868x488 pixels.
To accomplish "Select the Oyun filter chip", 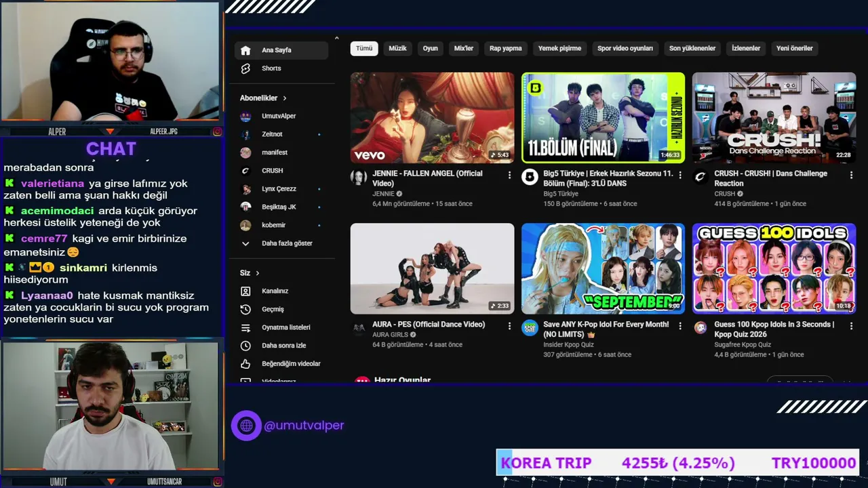I will [431, 48].
